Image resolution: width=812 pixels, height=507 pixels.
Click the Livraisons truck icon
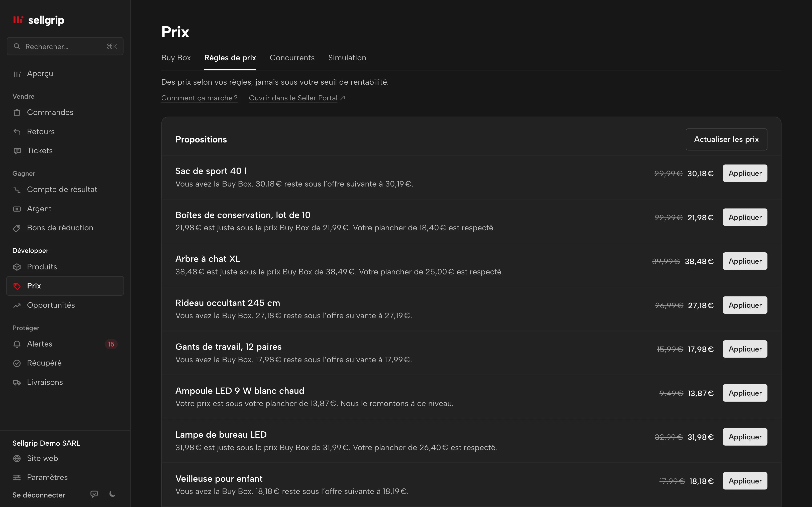(17, 383)
